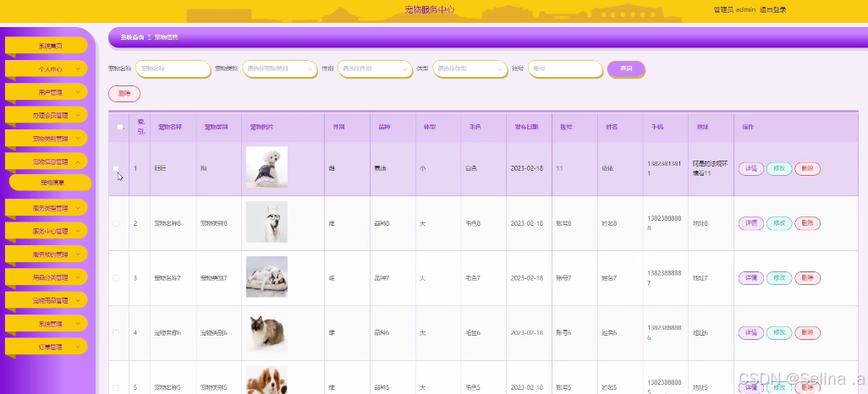Click the 删除 button above the table
Viewport: 868px width, 394px height.
pyautogui.click(x=124, y=94)
